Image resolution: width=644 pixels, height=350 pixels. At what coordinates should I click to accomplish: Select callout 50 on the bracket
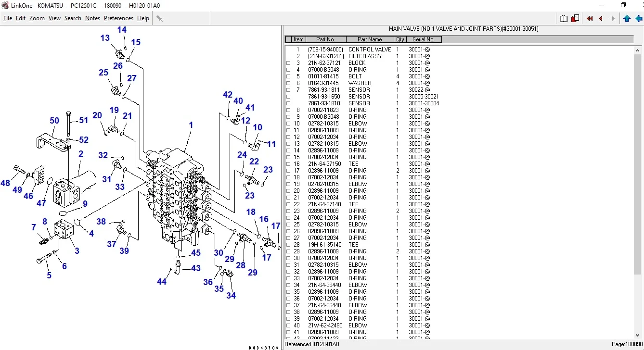[54, 121]
